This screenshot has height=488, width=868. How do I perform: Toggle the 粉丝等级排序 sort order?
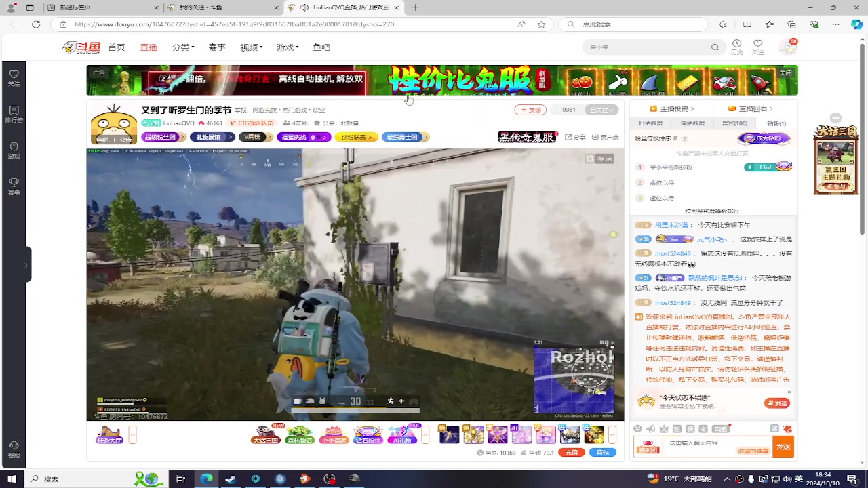(x=656, y=138)
